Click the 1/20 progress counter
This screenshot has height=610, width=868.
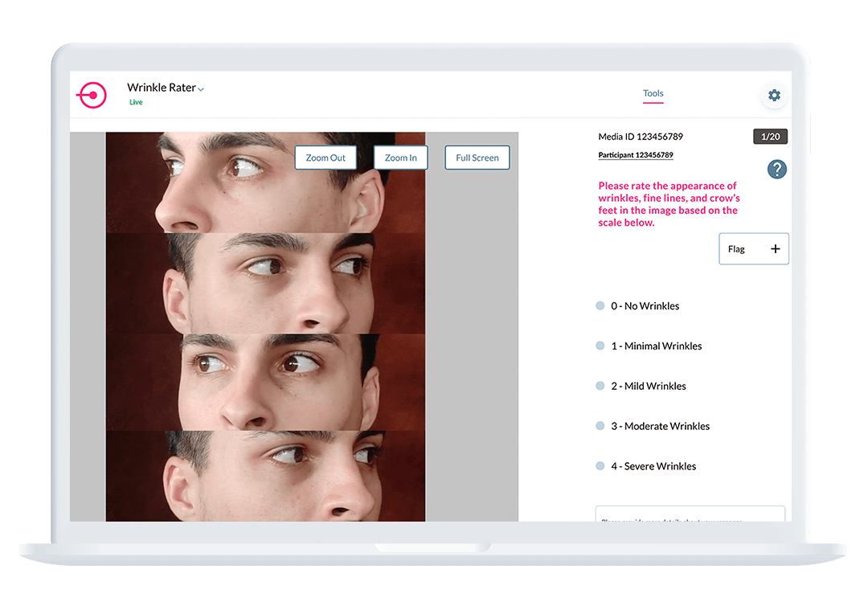(x=770, y=136)
